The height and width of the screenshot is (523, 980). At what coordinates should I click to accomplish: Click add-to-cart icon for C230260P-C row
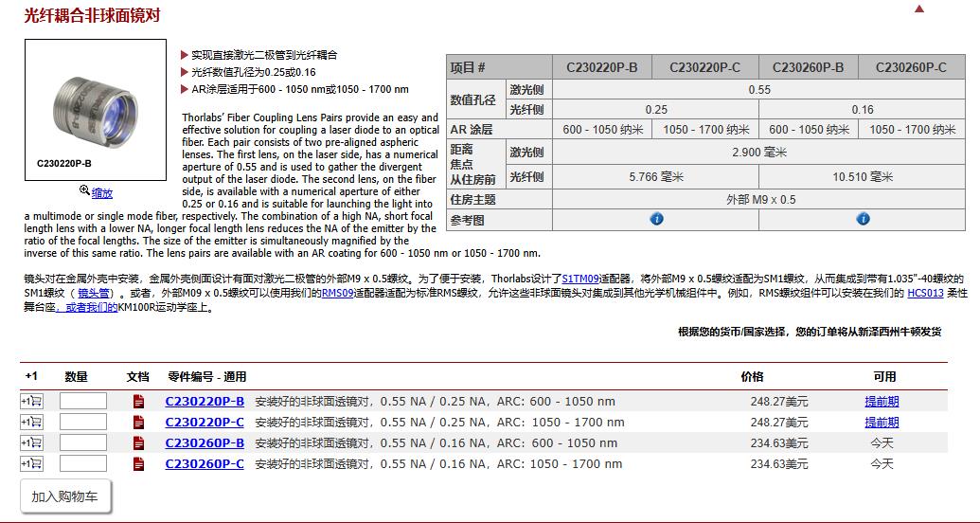(x=31, y=463)
